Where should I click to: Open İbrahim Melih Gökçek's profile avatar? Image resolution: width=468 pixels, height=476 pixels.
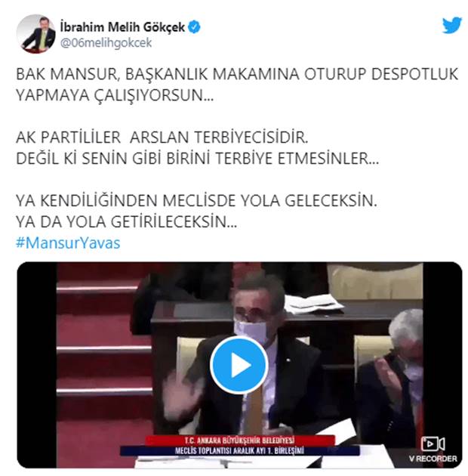click(x=35, y=34)
